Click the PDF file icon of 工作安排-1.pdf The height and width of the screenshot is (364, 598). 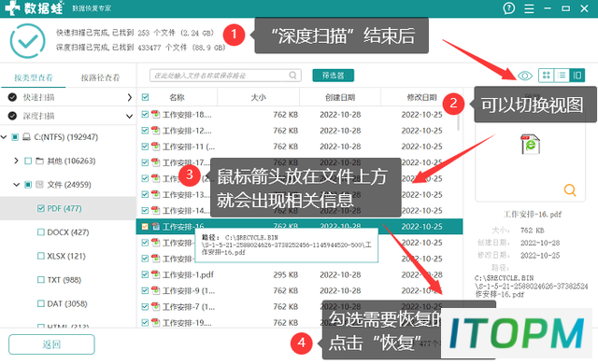point(156,274)
